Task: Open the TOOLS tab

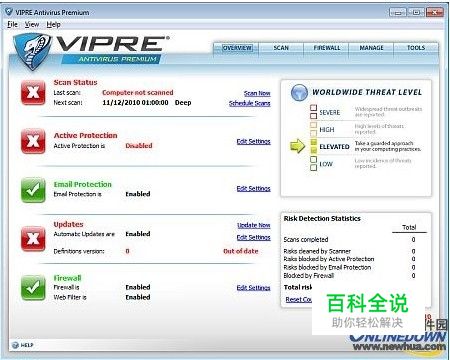Action: coord(416,48)
